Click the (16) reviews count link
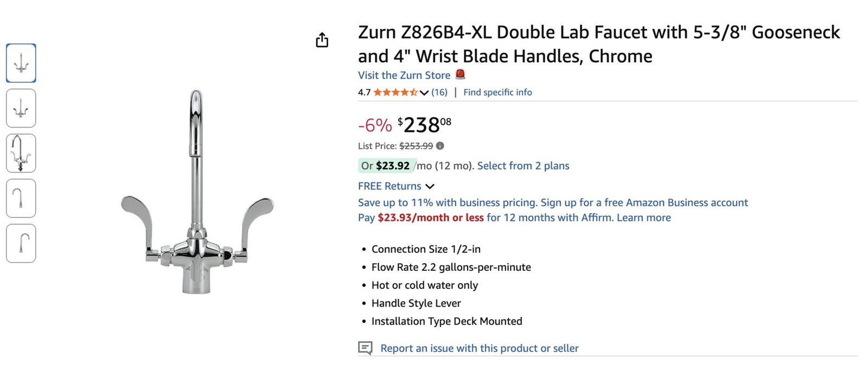This screenshot has width=868, height=368. click(x=439, y=92)
